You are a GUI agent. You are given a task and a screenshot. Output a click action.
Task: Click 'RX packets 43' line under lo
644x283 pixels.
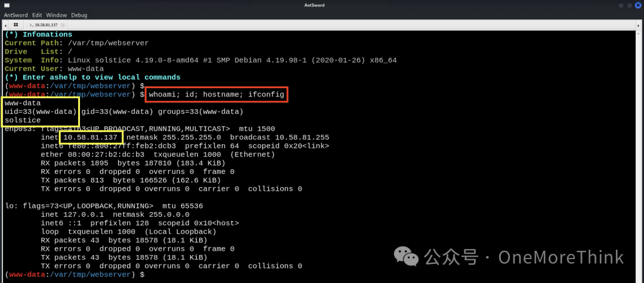coord(124,240)
